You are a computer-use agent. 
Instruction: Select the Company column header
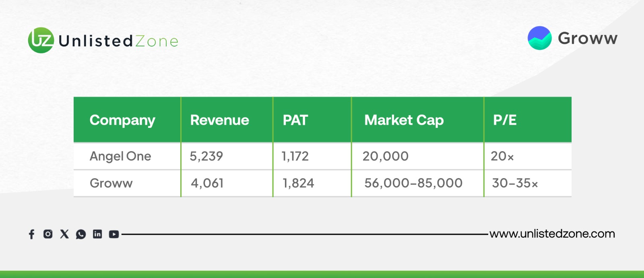[122, 120]
